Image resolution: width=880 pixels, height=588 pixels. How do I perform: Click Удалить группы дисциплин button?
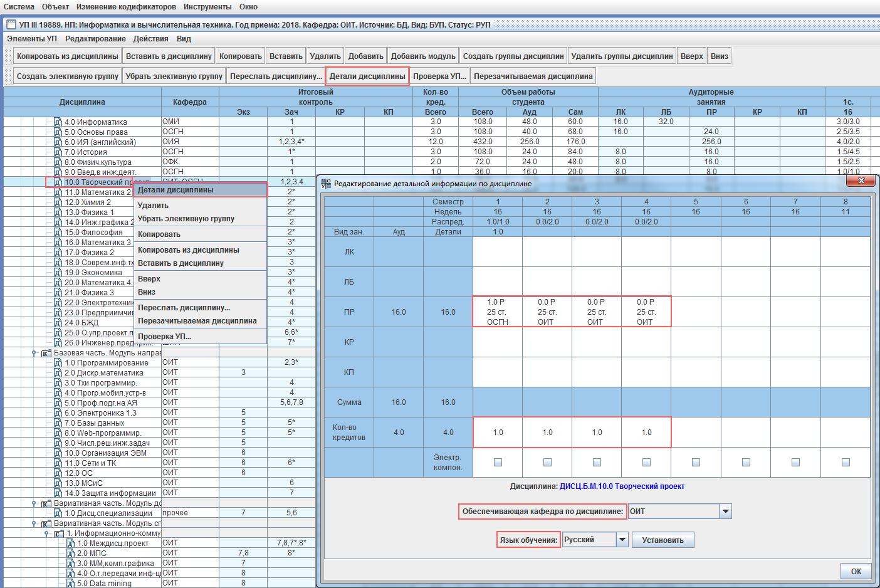pyautogui.click(x=622, y=56)
